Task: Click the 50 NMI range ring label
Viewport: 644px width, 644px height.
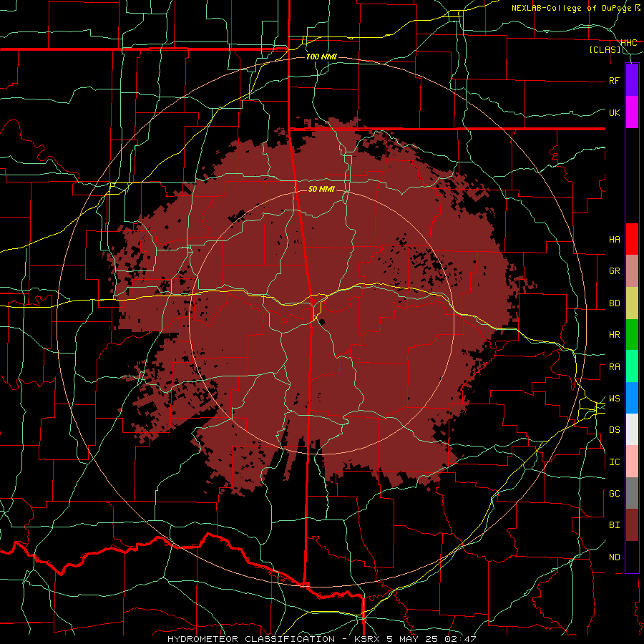Action: tap(321, 189)
